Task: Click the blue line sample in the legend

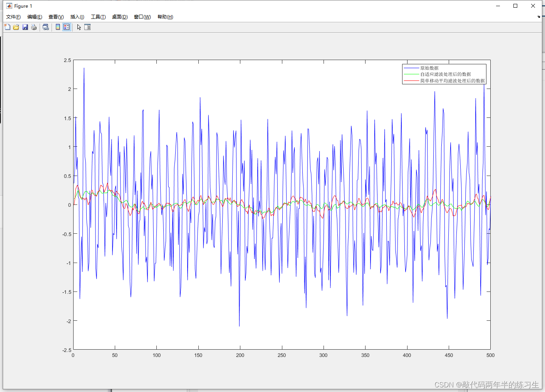Action: [411, 68]
